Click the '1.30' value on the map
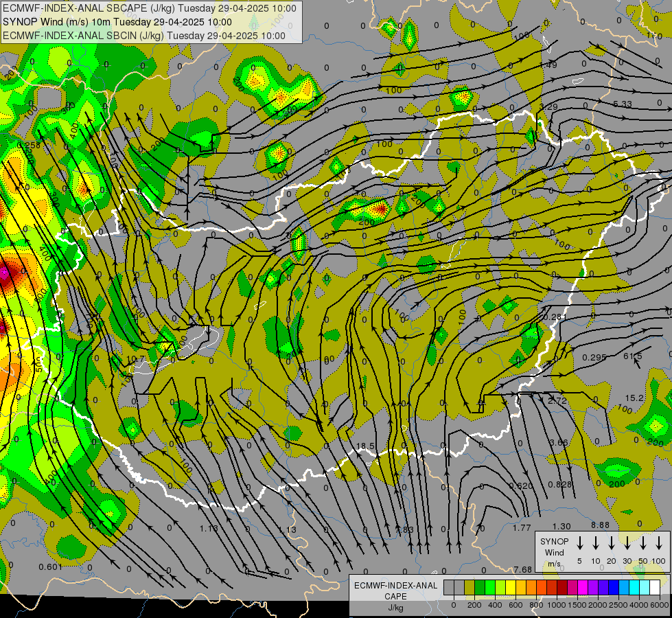672x618 pixels. 561,526
